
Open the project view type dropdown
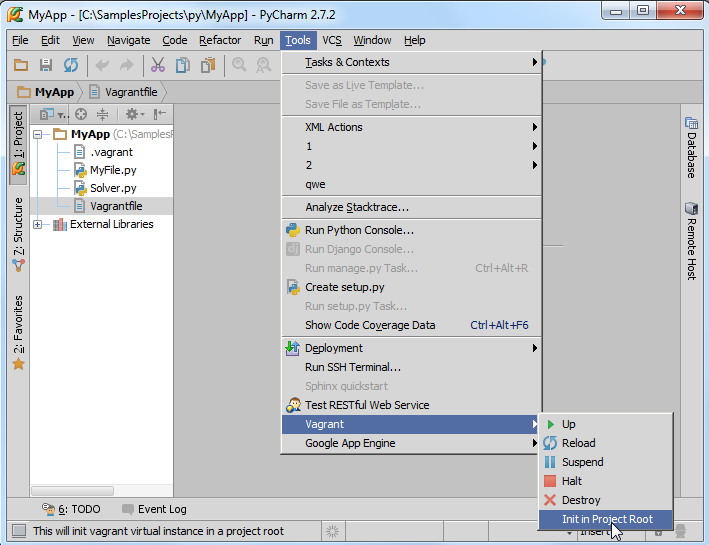tap(54, 114)
